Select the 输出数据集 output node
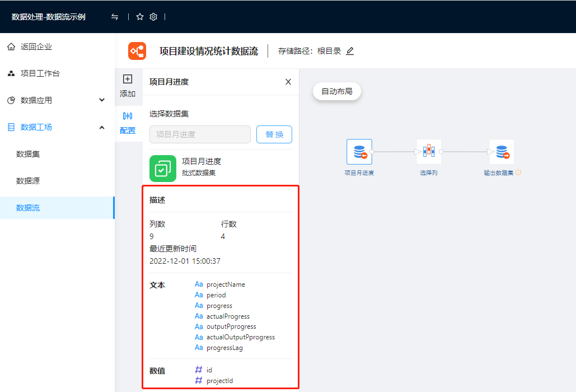The image size is (576, 392). pos(502,152)
